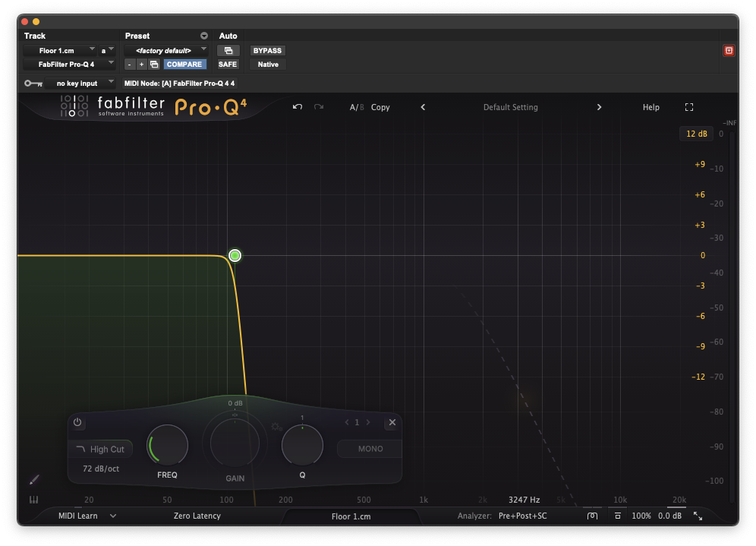Open the Help menu
The height and width of the screenshot is (546, 756).
(x=651, y=107)
